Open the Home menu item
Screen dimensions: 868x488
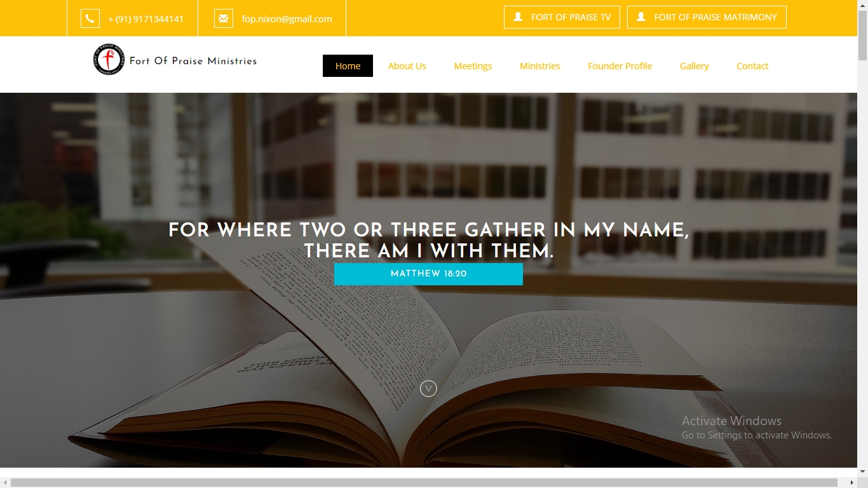coord(348,65)
